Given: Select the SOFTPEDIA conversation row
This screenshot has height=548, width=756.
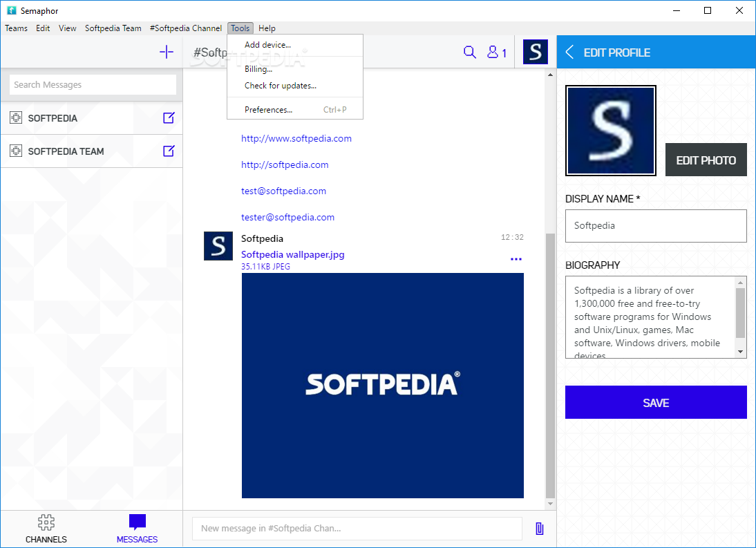Looking at the screenshot, I should click(x=92, y=117).
